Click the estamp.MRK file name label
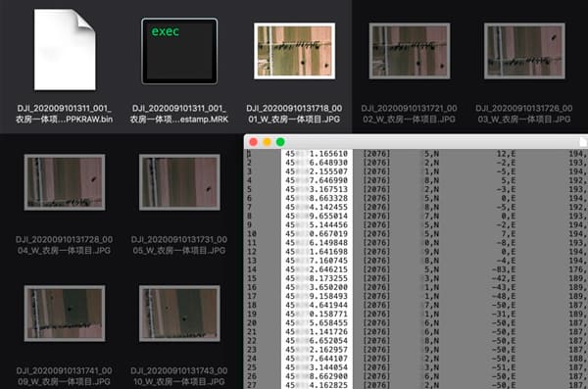The image size is (588, 389). click(179, 114)
